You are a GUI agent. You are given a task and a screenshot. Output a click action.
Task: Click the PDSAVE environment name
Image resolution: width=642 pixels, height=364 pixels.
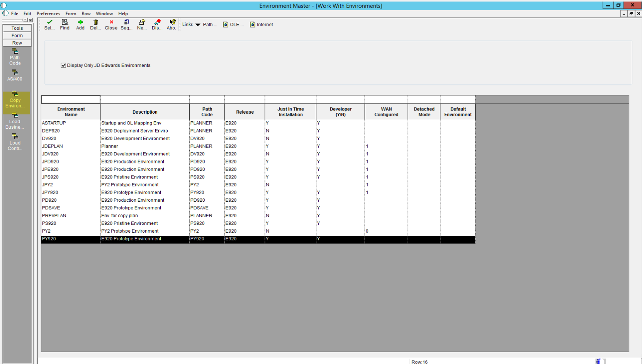click(51, 208)
